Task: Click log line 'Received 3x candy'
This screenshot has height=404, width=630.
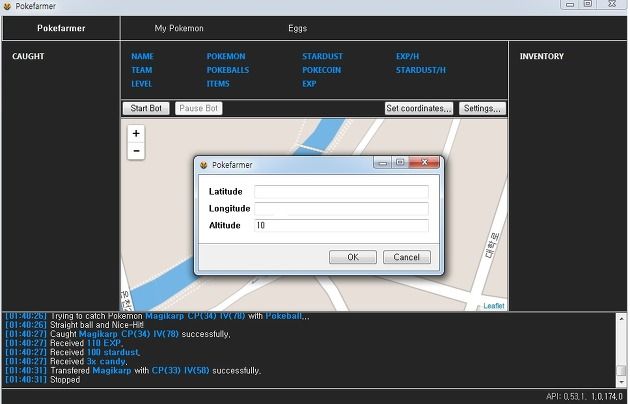Action: 66,361
